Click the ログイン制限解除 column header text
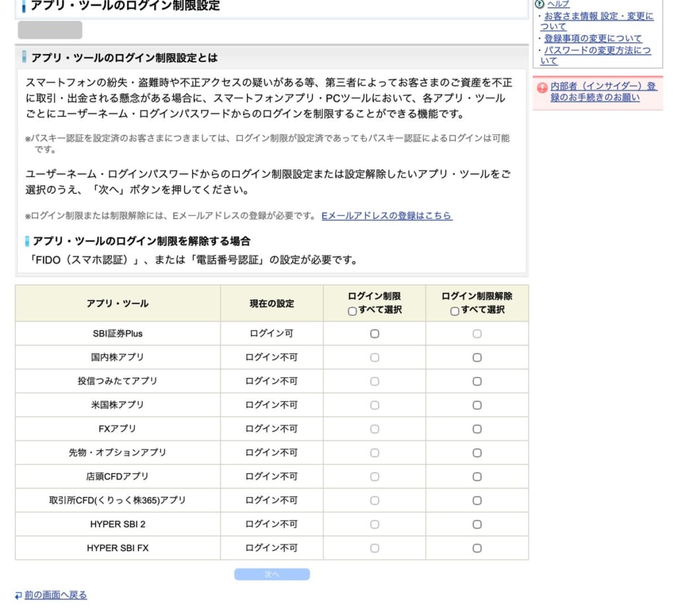 [477, 296]
